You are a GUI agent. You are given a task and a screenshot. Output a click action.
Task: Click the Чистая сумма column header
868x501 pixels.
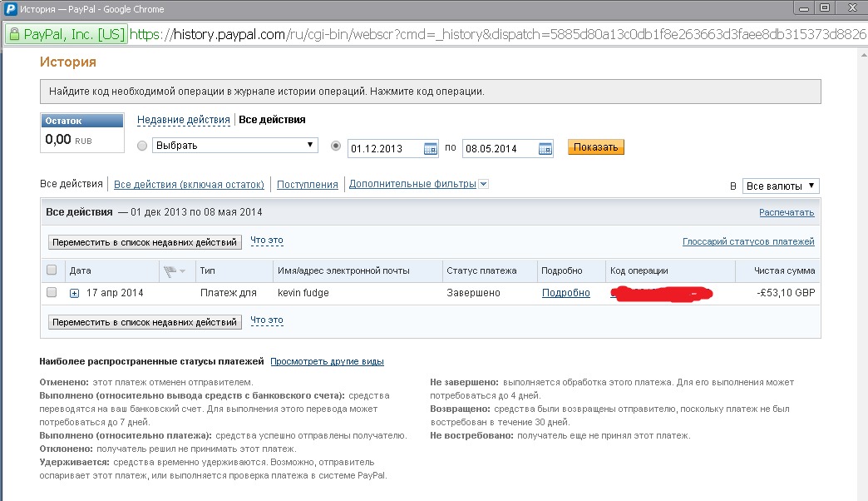click(x=784, y=270)
